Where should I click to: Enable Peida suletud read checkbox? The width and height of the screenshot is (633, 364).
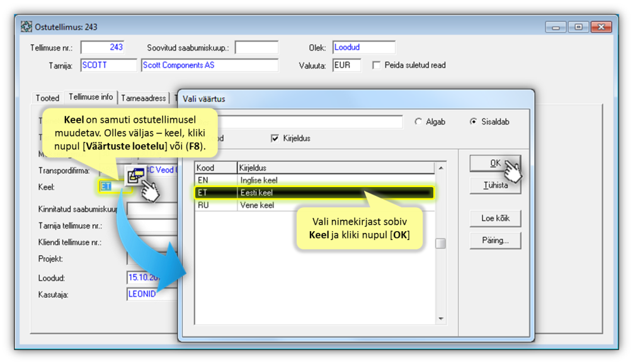376,65
